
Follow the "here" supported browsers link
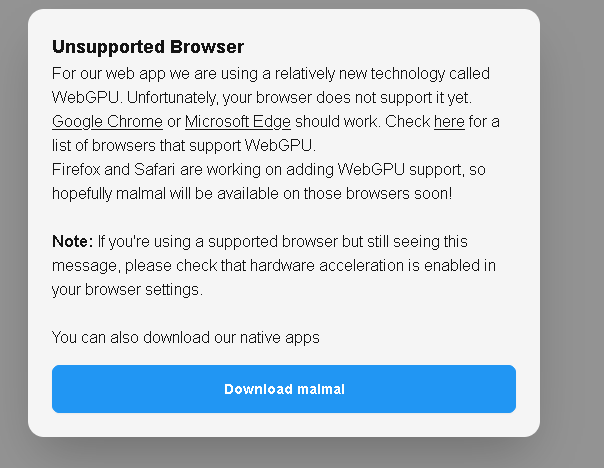(x=449, y=122)
